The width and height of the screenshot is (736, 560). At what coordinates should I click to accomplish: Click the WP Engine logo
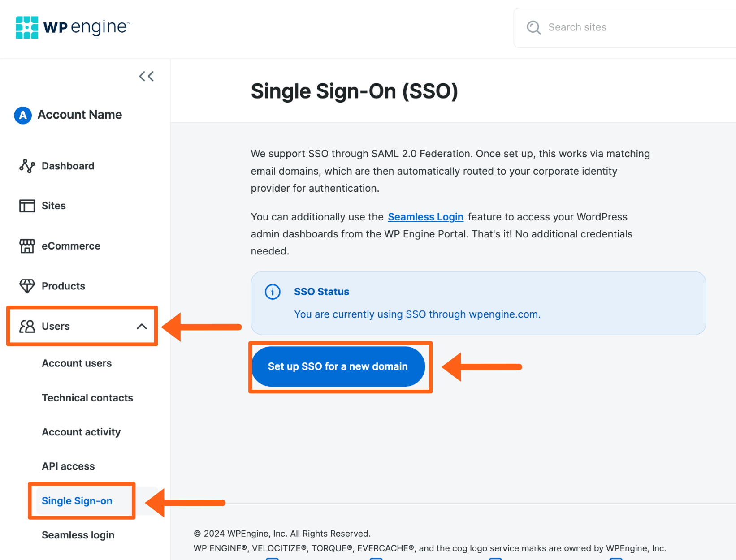pyautogui.click(x=72, y=27)
